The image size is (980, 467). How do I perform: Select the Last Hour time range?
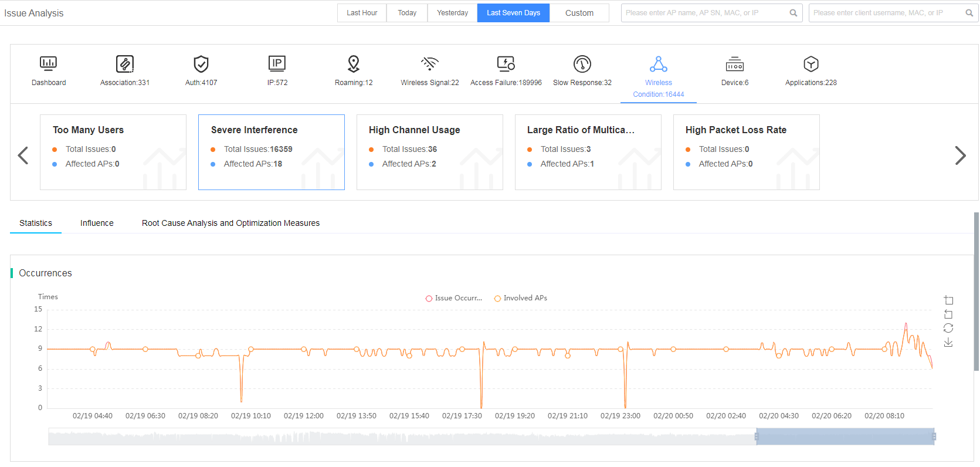[x=362, y=13]
